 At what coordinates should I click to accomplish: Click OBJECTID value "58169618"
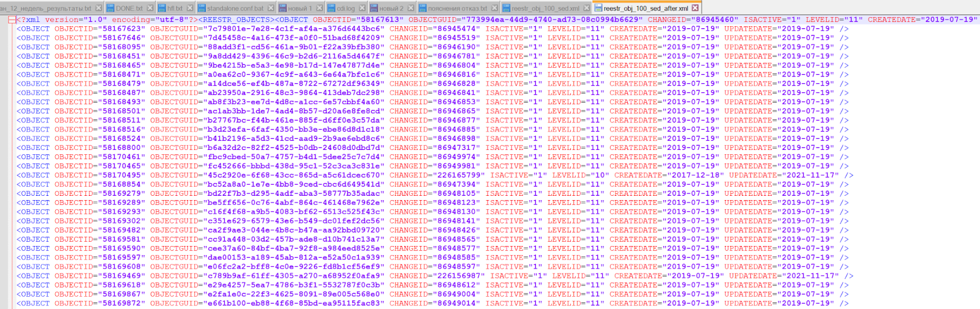(121, 286)
